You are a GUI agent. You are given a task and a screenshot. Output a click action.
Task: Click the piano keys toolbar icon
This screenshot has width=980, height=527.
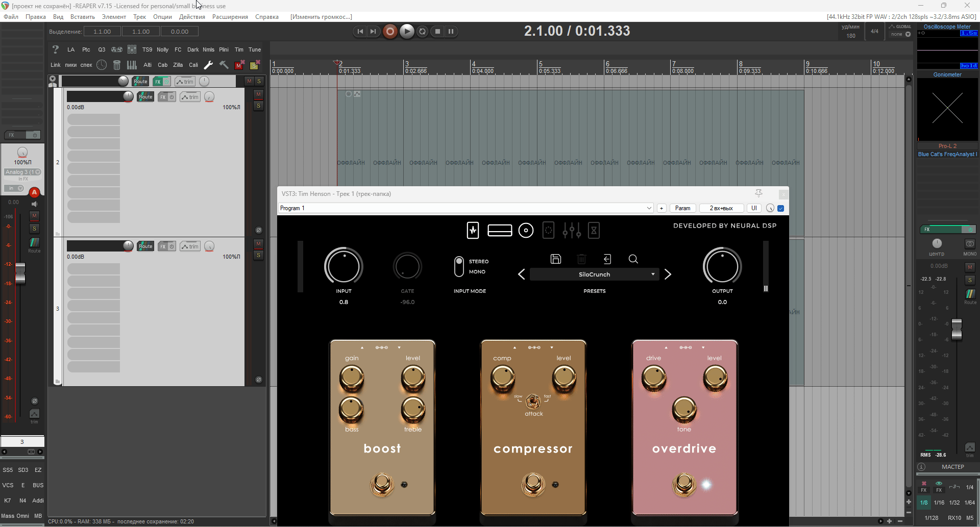tap(132, 65)
